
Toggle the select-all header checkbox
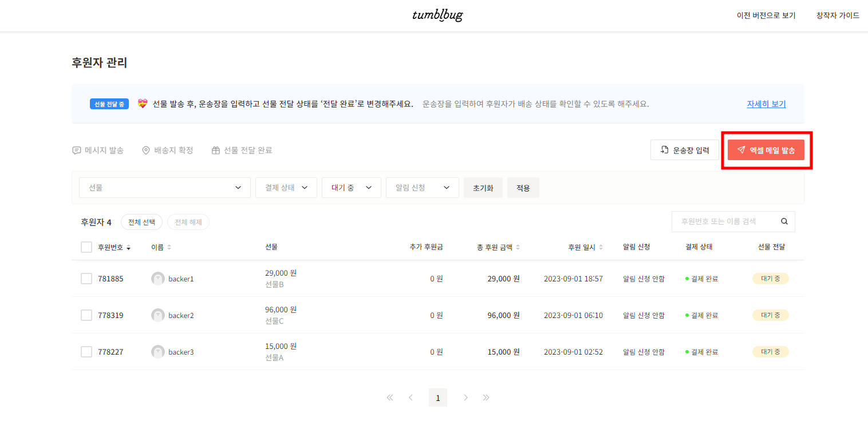86,247
